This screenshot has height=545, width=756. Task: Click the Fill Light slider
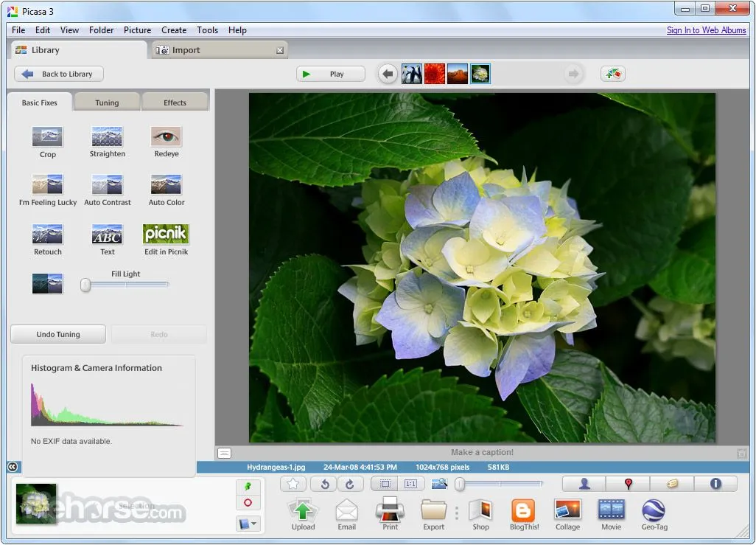coord(125,285)
